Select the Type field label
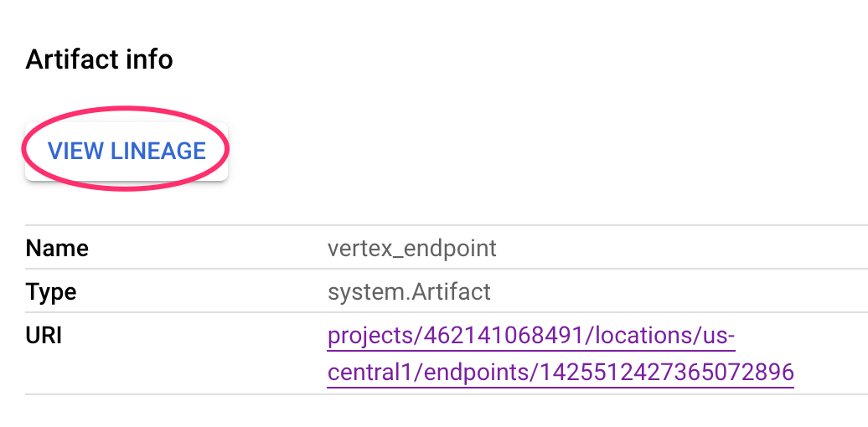The width and height of the screenshot is (868, 427). [51, 292]
